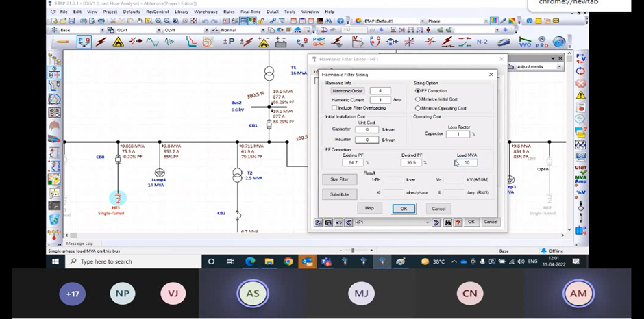This screenshot has width=644, height=319.
Task: Open Alert View warning icon on right toolbar
Action: [x=580, y=95]
